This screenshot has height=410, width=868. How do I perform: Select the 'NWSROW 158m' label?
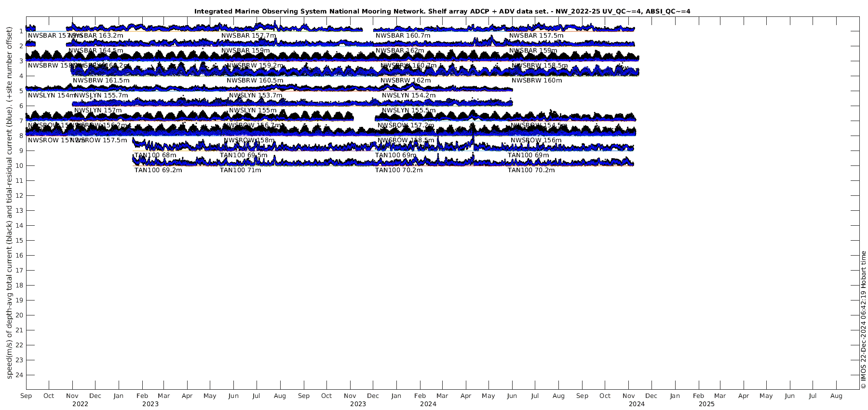(249, 140)
